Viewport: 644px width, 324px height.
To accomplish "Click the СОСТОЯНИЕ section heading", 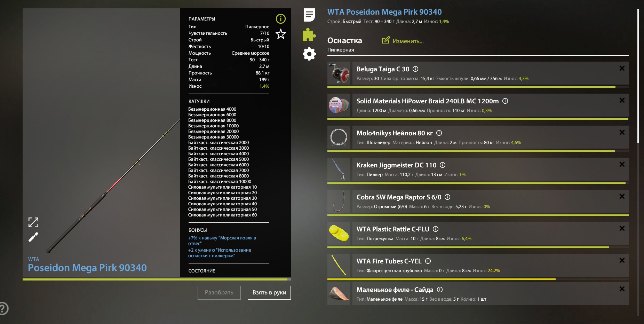I will point(202,271).
